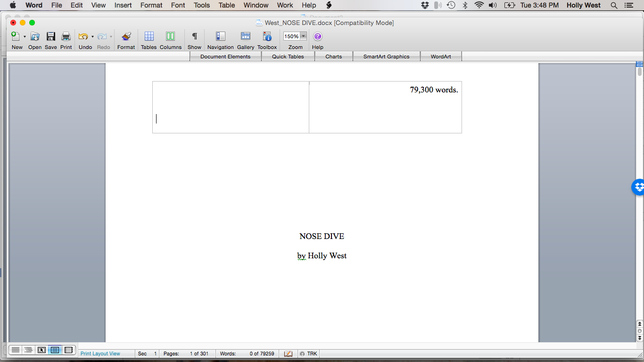Open Time Machine menu bar icon
This screenshot has height=362, width=644.
coord(451,5)
